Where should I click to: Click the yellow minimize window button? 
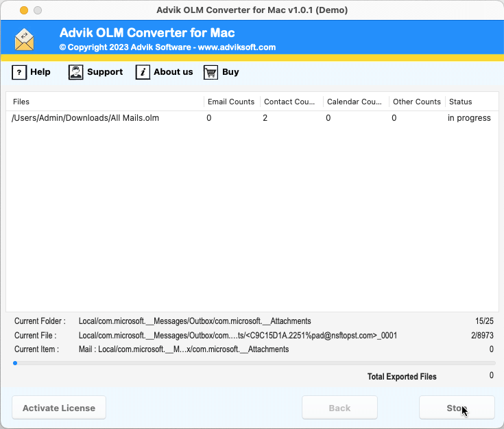click(24, 10)
